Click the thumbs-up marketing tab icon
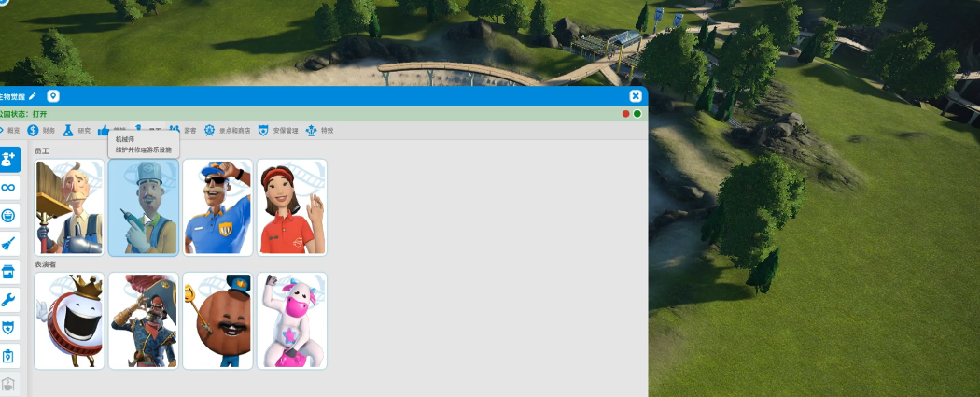 [103, 130]
